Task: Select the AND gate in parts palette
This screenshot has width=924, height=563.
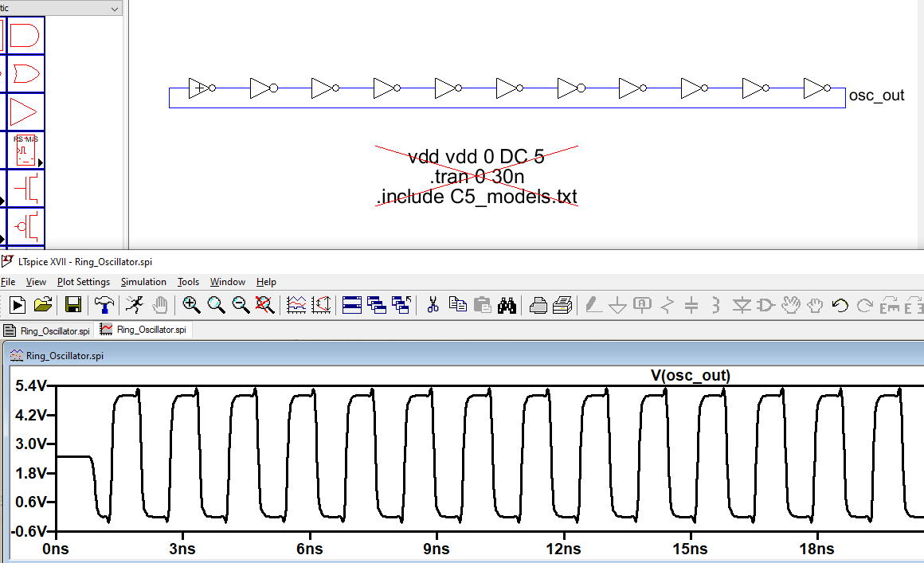Action: (25, 35)
